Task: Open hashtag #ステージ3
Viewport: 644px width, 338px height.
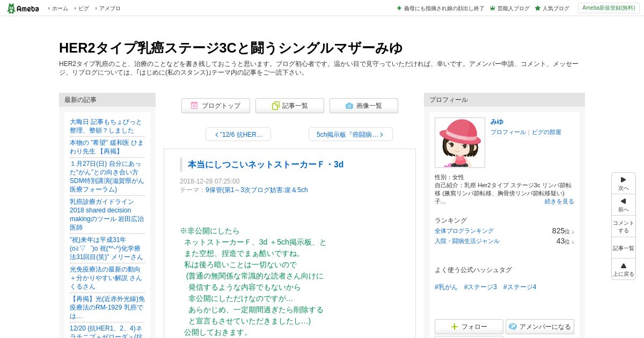Action: [480, 287]
